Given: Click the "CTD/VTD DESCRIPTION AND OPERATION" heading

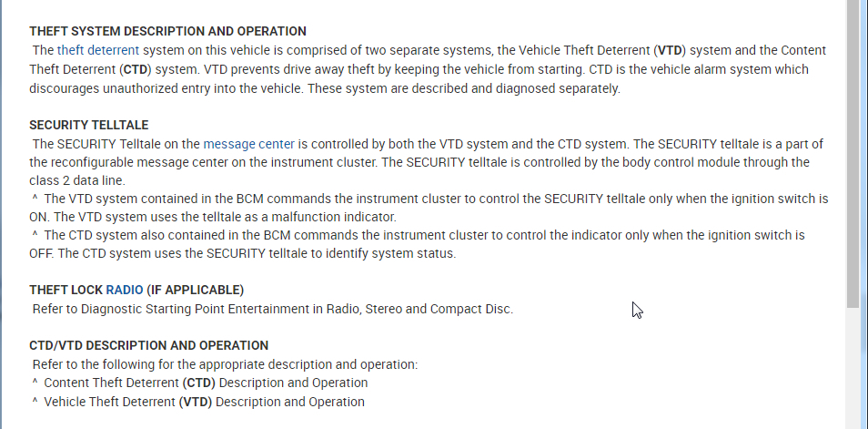Looking at the screenshot, I should click(148, 345).
